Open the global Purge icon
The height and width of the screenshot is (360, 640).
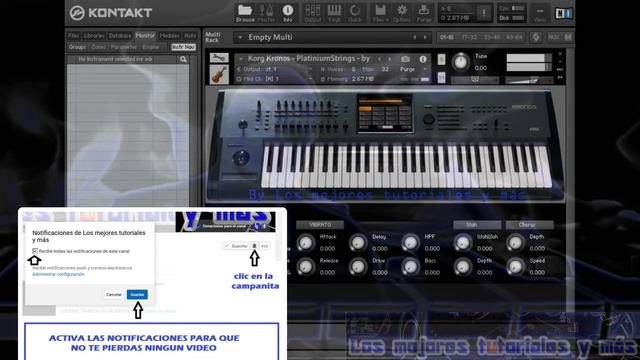(x=424, y=13)
